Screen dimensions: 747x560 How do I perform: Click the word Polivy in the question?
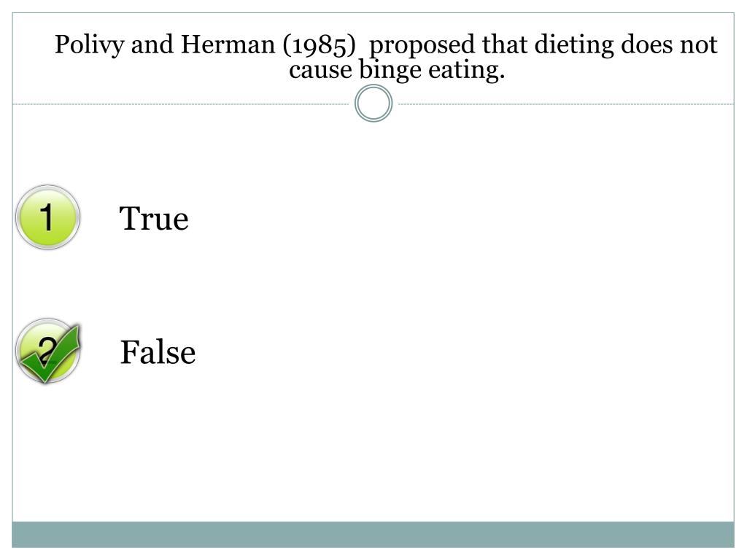tap(90, 46)
